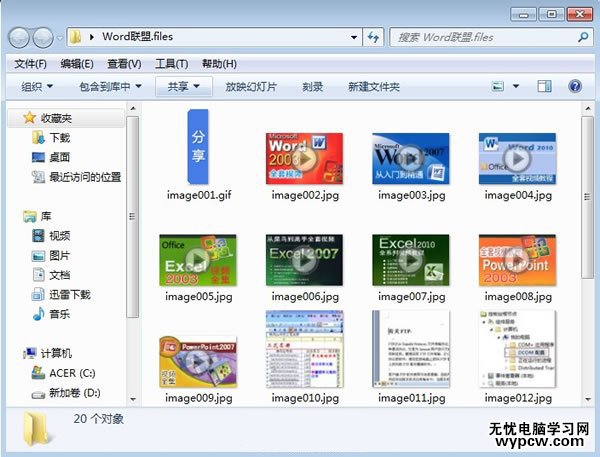Viewport: 600px width, 457px height.
Task: Expand the 组织 toolbar dropdown
Action: [37, 87]
